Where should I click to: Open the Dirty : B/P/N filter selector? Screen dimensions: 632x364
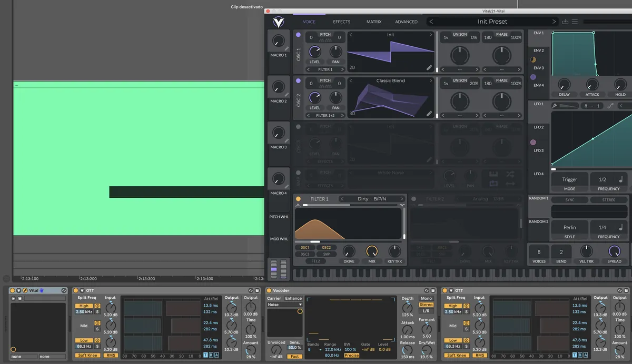tap(372, 199)
